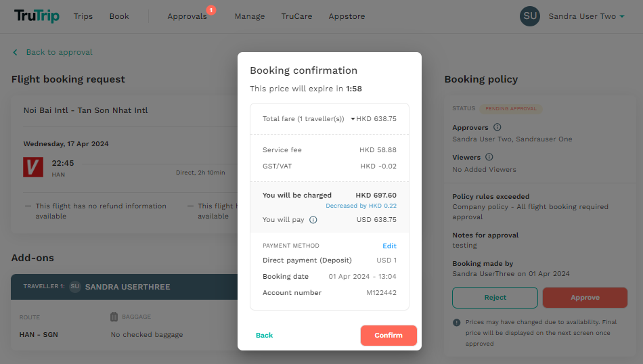643x364 pixels.
Task: Click the info icon next to Approvers
Action: coord(497,127)
